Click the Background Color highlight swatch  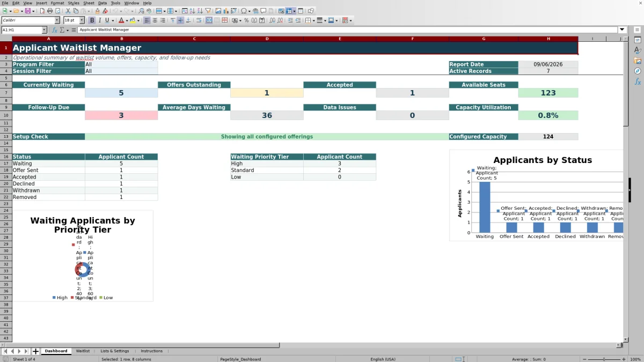pos(133,20)
